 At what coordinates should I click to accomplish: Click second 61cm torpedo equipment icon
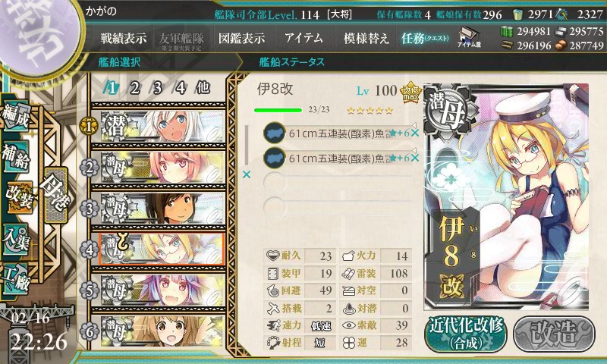(275, 158)
